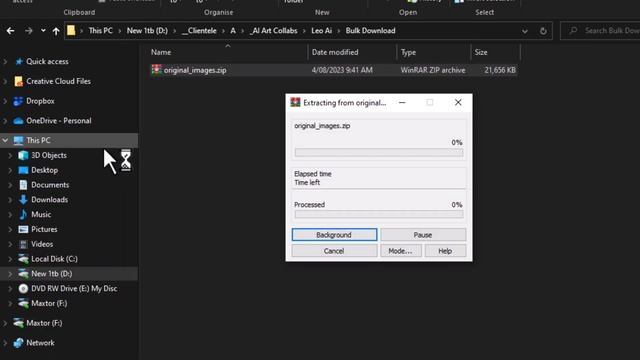Open Desktop folder in sidebar
640x360 pixels.
click(44, 170)
